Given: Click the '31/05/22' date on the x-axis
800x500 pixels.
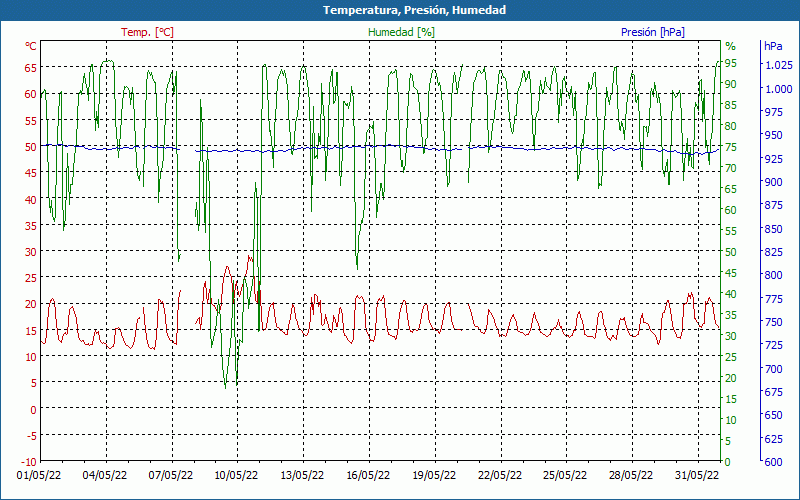Looking at the screenshot, I should click(x=696, y=475).
